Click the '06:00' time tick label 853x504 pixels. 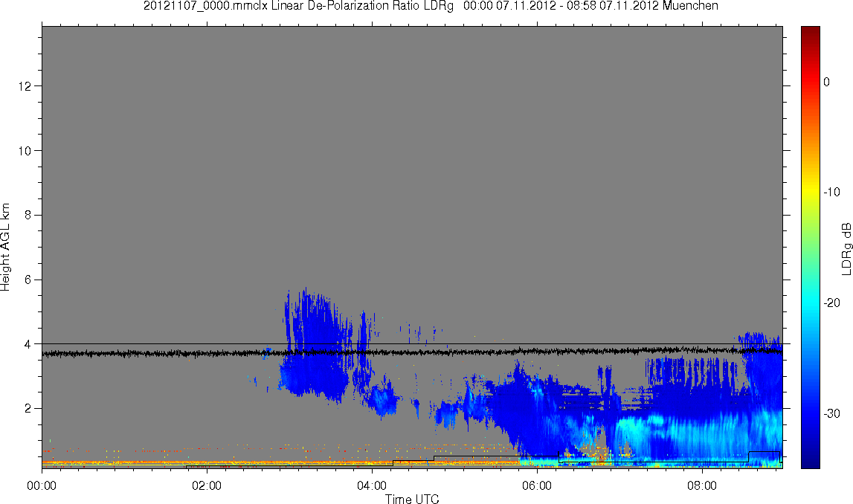[537, 485]
